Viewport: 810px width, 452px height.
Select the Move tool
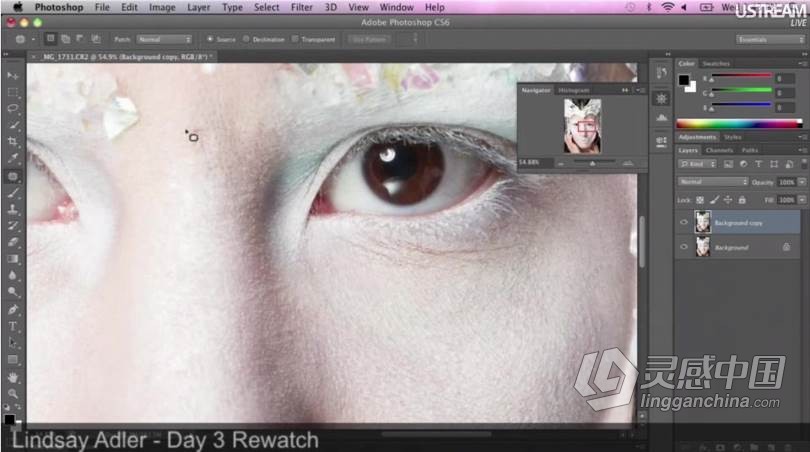(x=12, y=75)
